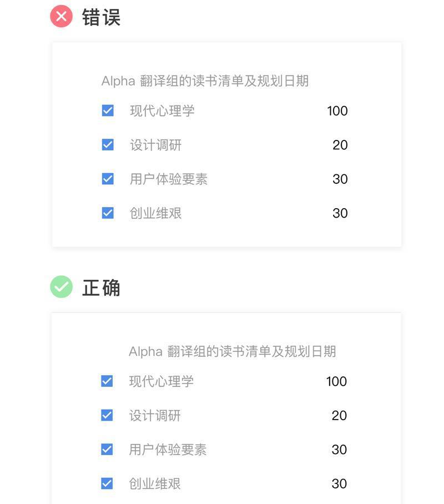This screenshot has height=504, width=444.
Task: Select the 正确 heading text
Action: click(x=101, y=288)
